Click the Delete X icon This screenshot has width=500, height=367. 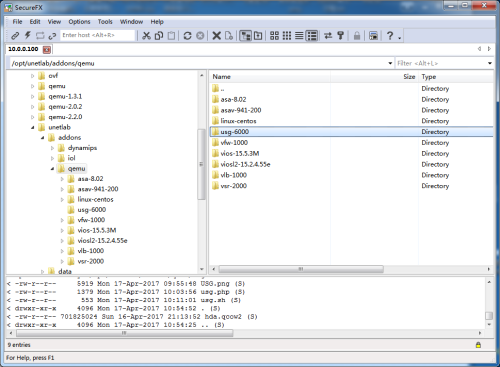click(217, 35)
